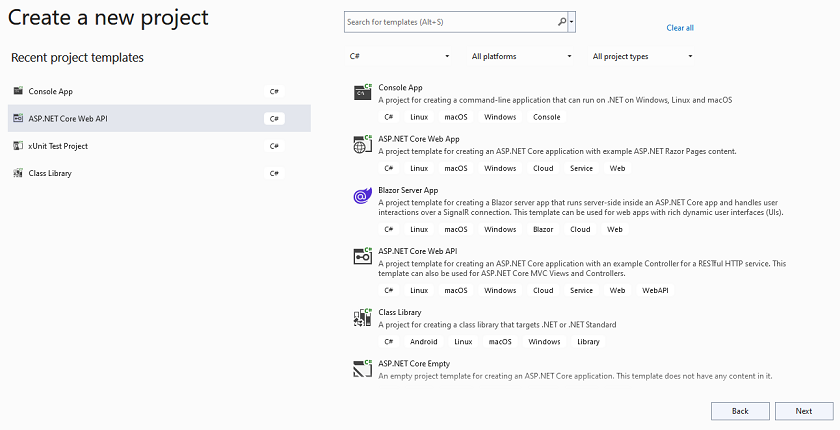
Task: Click the Clear all link
Action: point(680,28)
